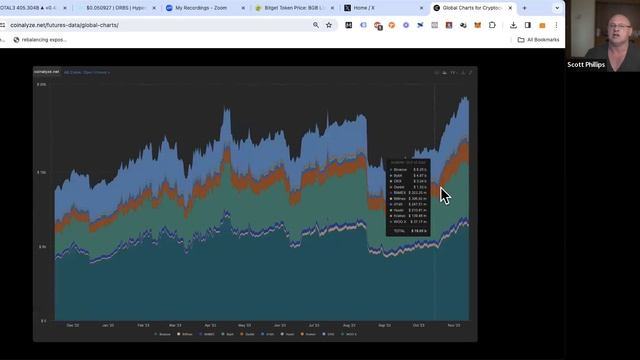Toggle Binance series in chart legend
640x360 pixels.
point(163,334)
